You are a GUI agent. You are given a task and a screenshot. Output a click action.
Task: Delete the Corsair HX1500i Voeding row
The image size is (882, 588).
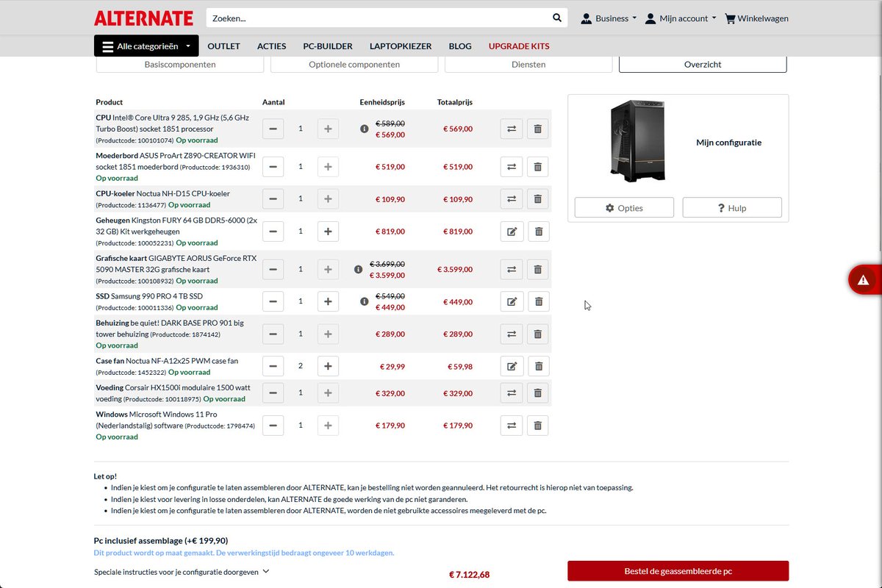click(537, 393)
